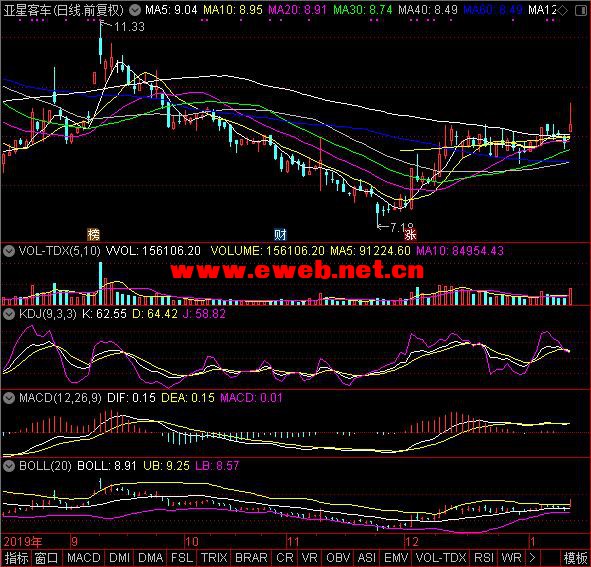591x567 pixels.
Task: Switch to the DMI indicator tab
Action: 119,558
